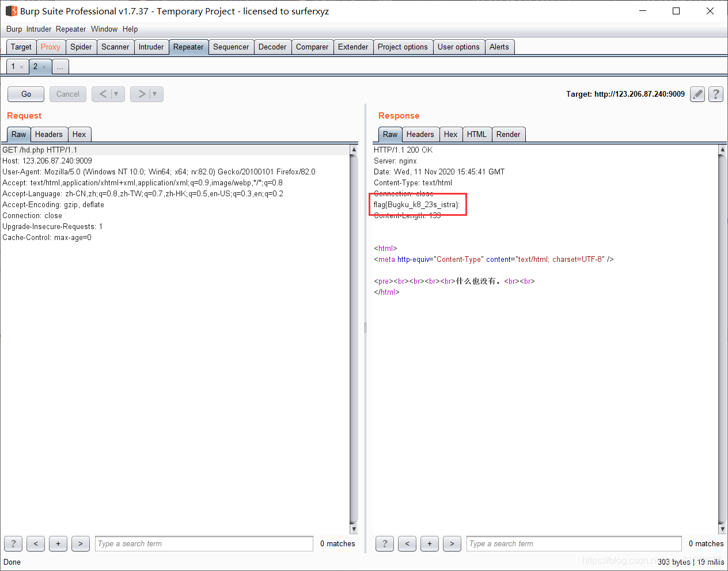This screenshot has height=571, width=728.
Task: Show response Render view
Action: (509, 135)
